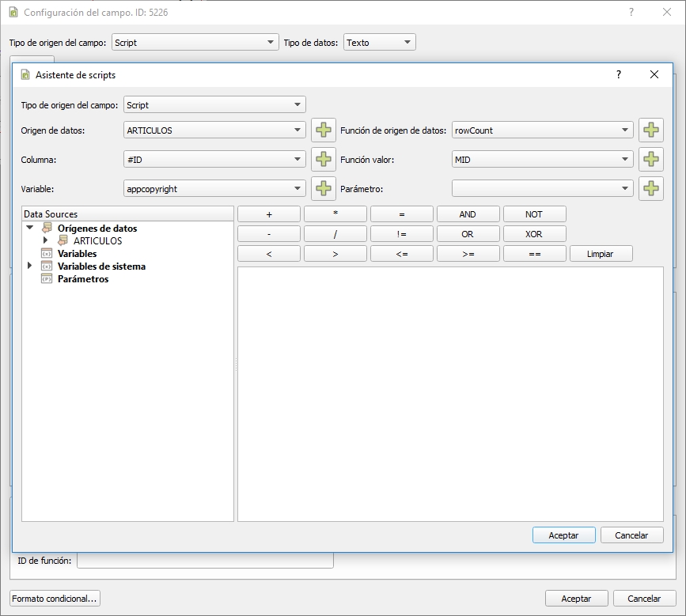Click the Variables de sistema icon in the tree

(46, 266)
